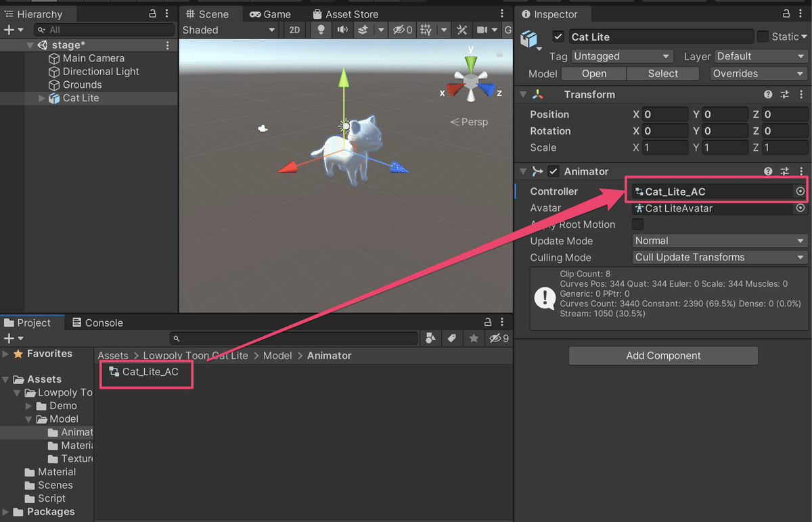Toggle scene effects layers icon
The image size is (812, 522).
(363, 30)
